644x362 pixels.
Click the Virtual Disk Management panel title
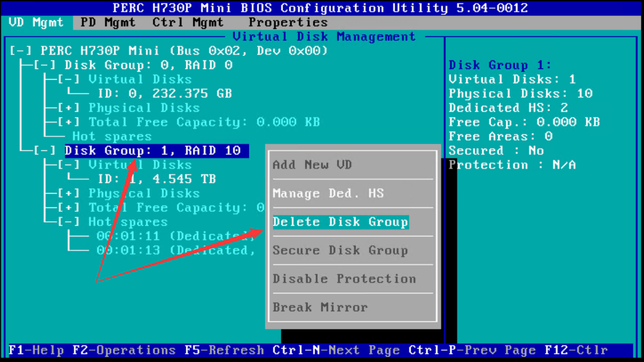pos(324,37)
